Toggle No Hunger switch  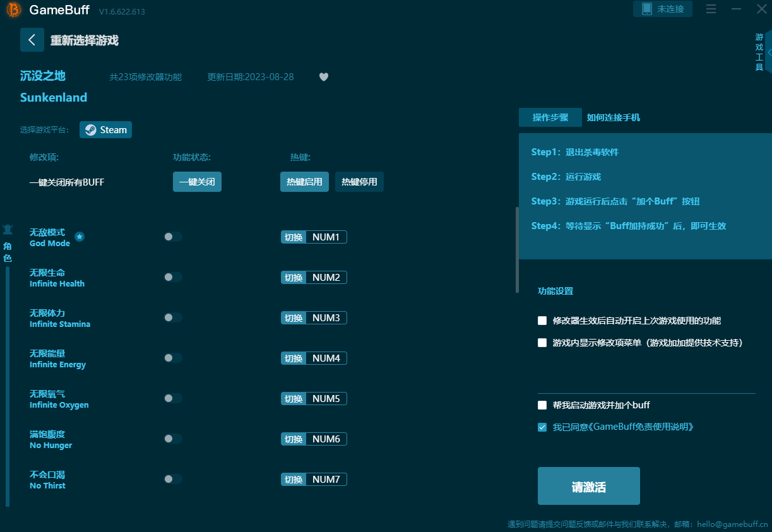(x=173, y=439)
